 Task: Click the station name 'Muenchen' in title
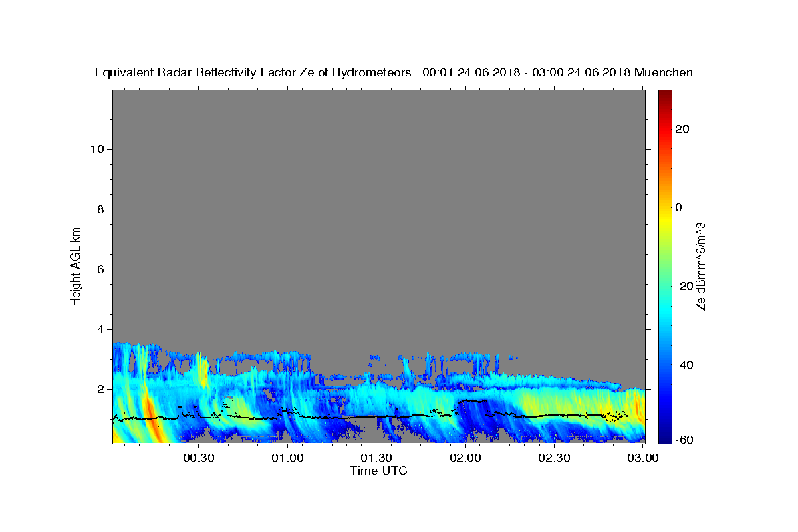pyautogui.click(x=664, y=73)
